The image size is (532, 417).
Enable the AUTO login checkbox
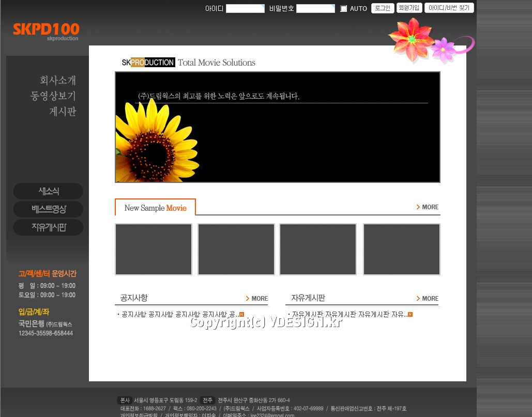click(344, 8)
